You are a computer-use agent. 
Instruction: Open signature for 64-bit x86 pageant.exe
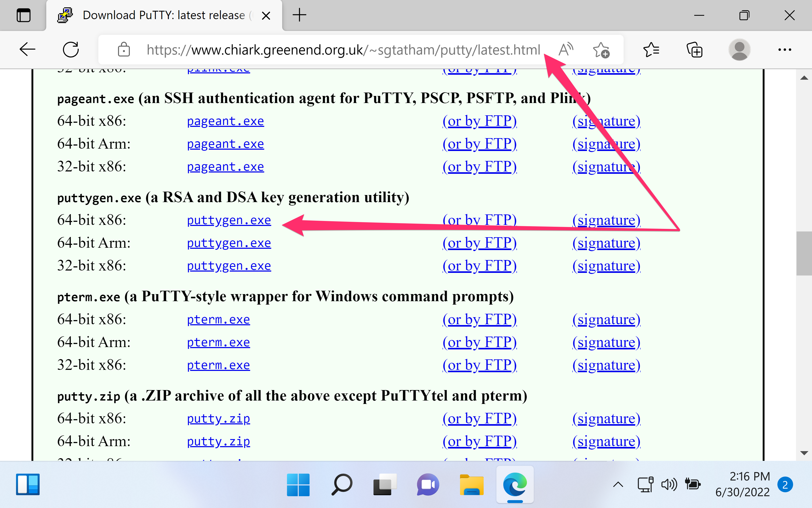pyautogui.click(x=606, y=121)
